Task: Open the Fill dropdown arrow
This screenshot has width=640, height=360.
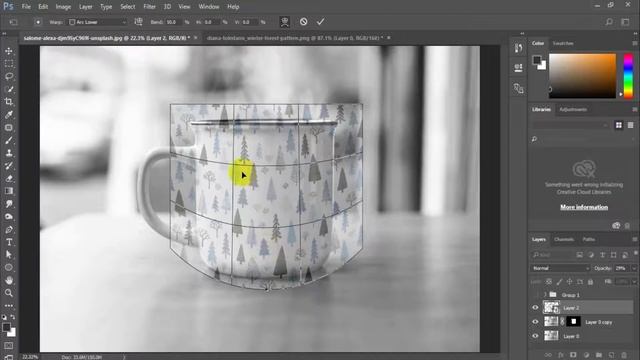Action: coord(634,282)
